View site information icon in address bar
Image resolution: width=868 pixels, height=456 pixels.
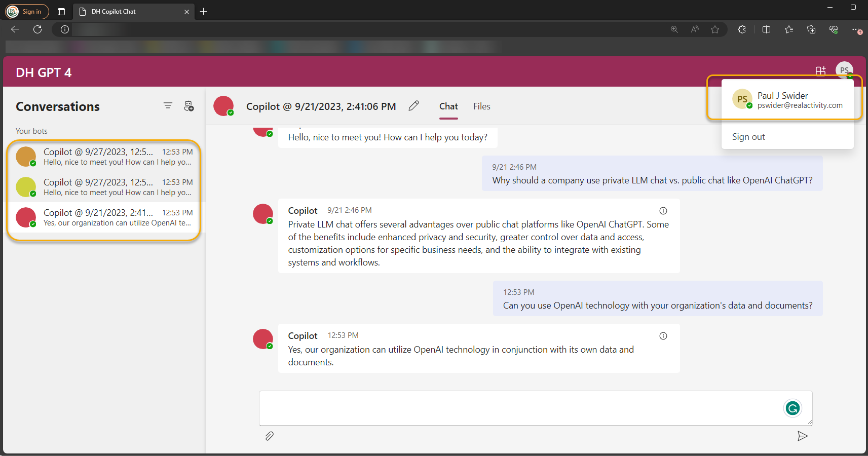point(65,29)
